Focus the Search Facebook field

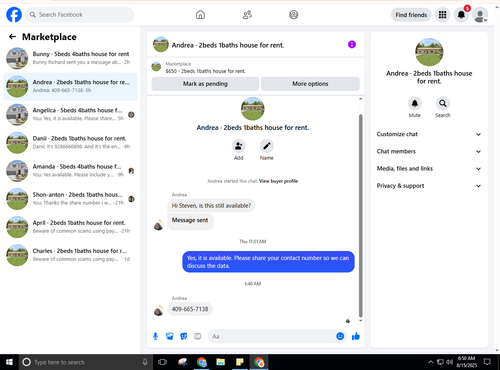click(x=80, y=15)
